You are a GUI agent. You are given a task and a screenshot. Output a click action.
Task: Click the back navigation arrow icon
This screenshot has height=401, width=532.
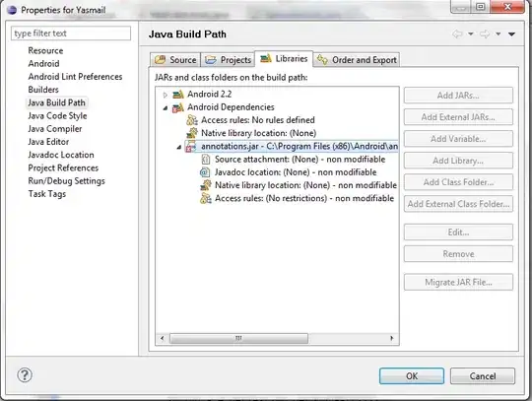pos(457,33)
